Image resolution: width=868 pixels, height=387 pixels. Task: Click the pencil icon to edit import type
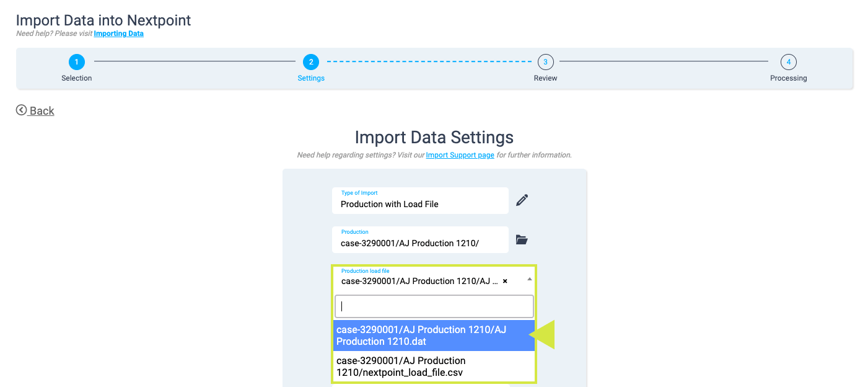522,200
